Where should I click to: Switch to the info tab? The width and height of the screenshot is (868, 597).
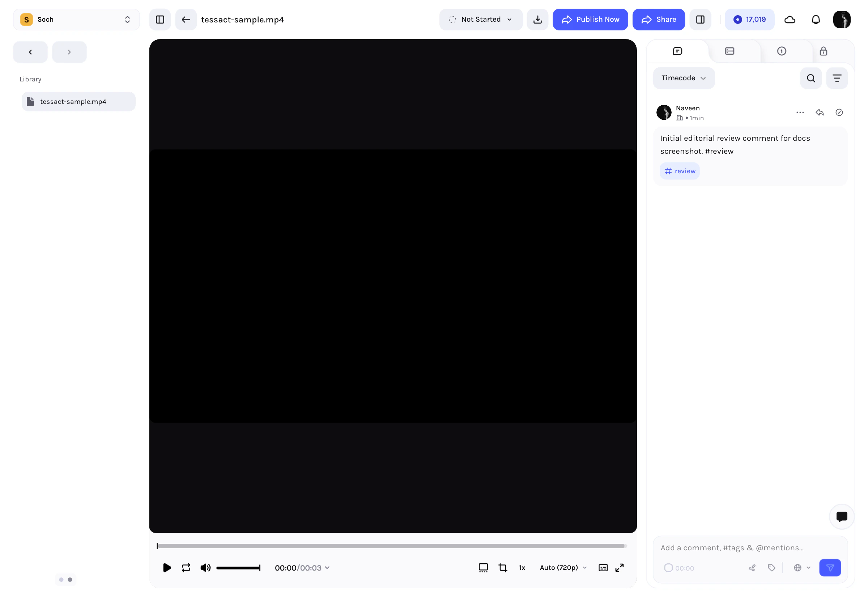[781, 51]
